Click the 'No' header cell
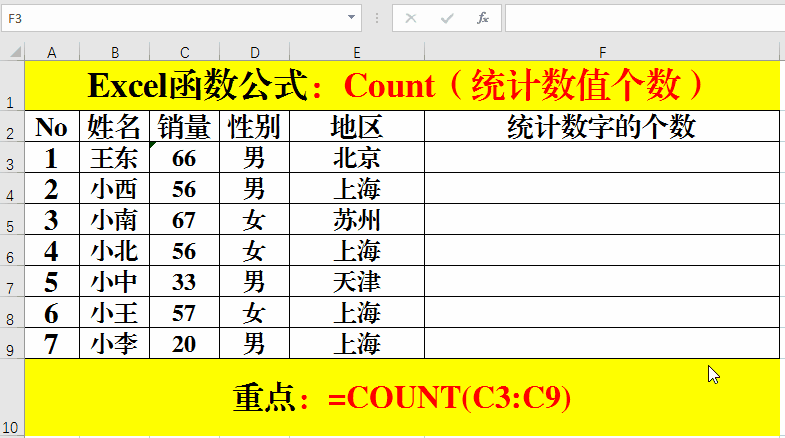The image size is (785, 438). [x=52, y=126]
